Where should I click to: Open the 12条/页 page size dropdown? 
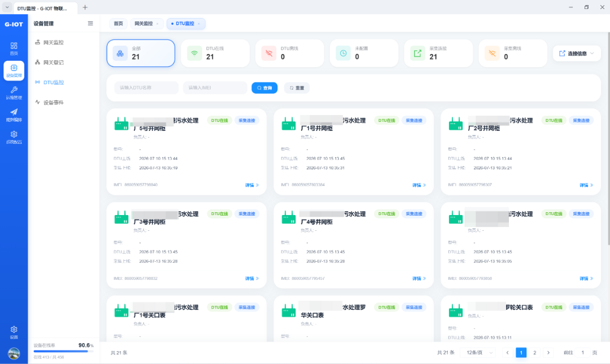[478, 352]
